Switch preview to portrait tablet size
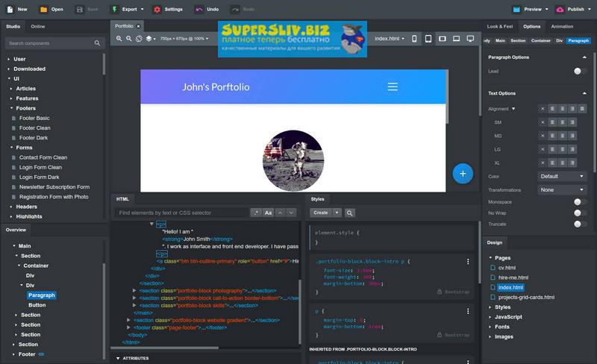Image resolution: width=597 pixels, height=364 pixels. (x=428, y=39)
